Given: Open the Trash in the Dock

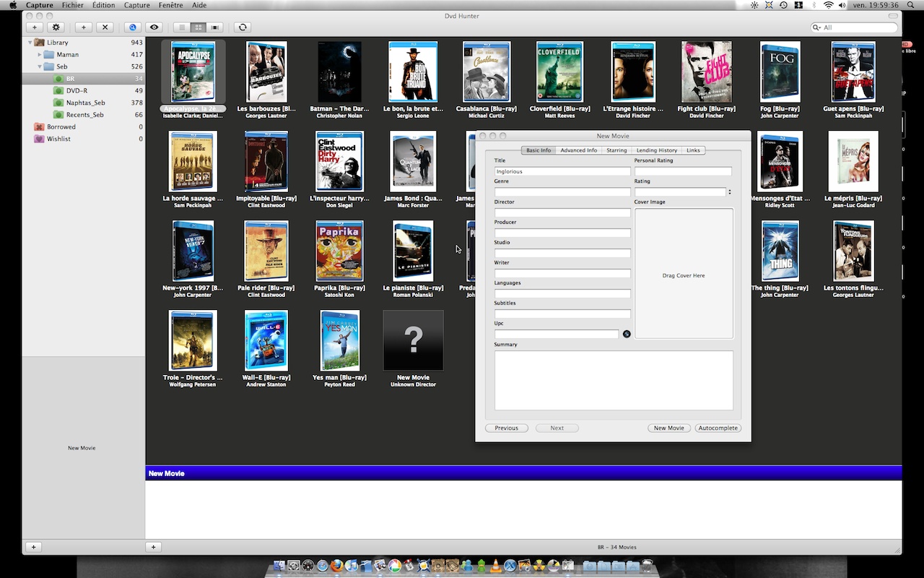Looking at the screenshot, I should pos(647,566).
